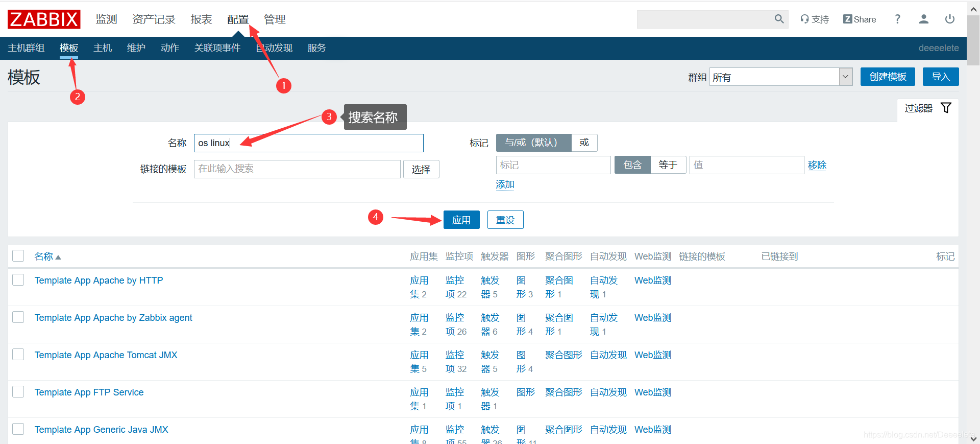Open the 配置 main menu
Image resolution: width=980 pixels, height=444 pixels.
tap(238, 19)
